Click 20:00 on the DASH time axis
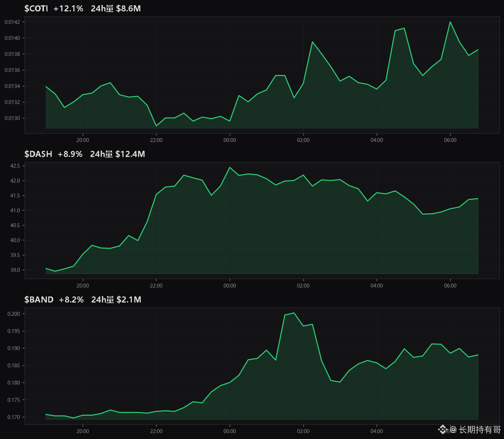This screenshot has height=439, width=504. coord(83,285)
